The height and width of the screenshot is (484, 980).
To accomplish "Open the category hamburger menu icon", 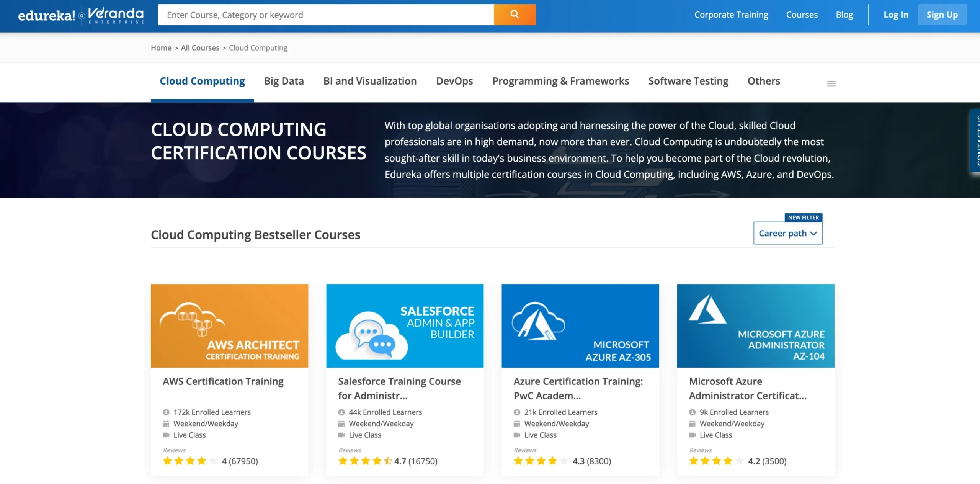I will [831, 83].
